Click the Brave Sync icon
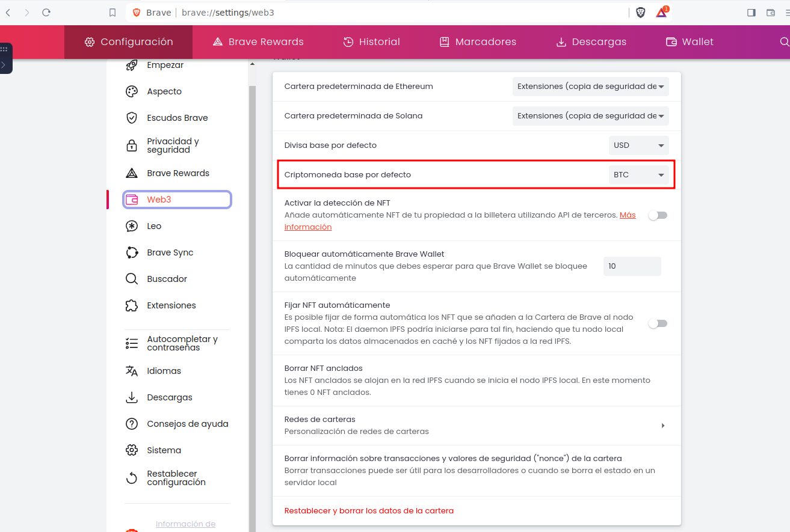 click(132, 252)
